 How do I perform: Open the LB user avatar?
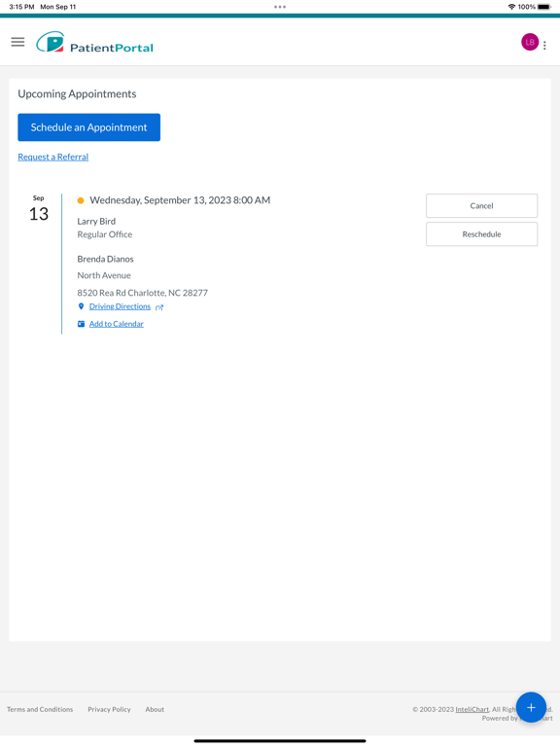tap(530, 42)
